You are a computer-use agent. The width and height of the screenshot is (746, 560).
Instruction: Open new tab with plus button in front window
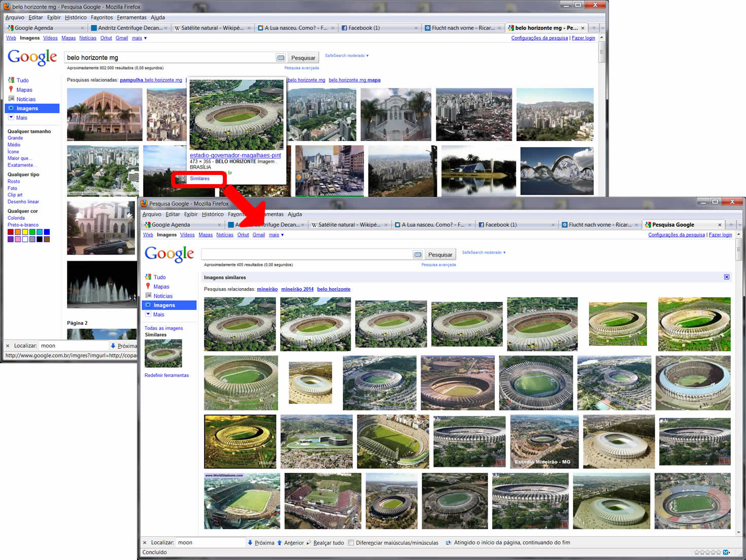[731, 225]
